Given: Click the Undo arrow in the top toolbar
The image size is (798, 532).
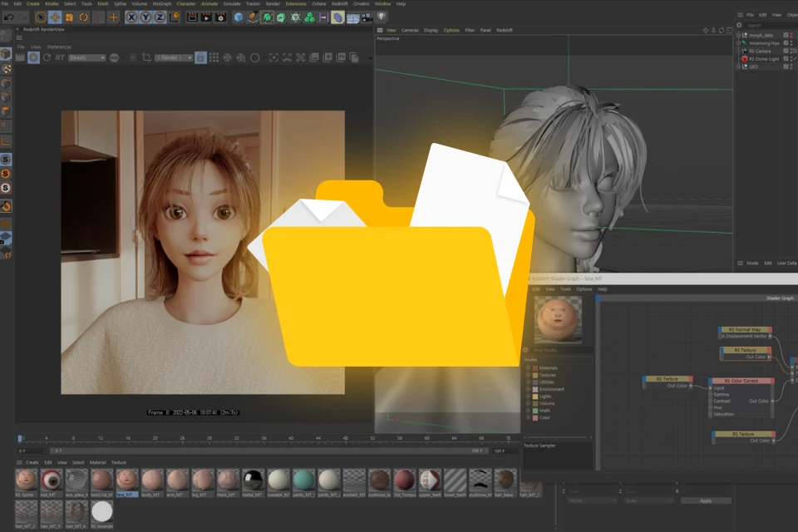Looking at the screenshot, I should coord(8,17).
